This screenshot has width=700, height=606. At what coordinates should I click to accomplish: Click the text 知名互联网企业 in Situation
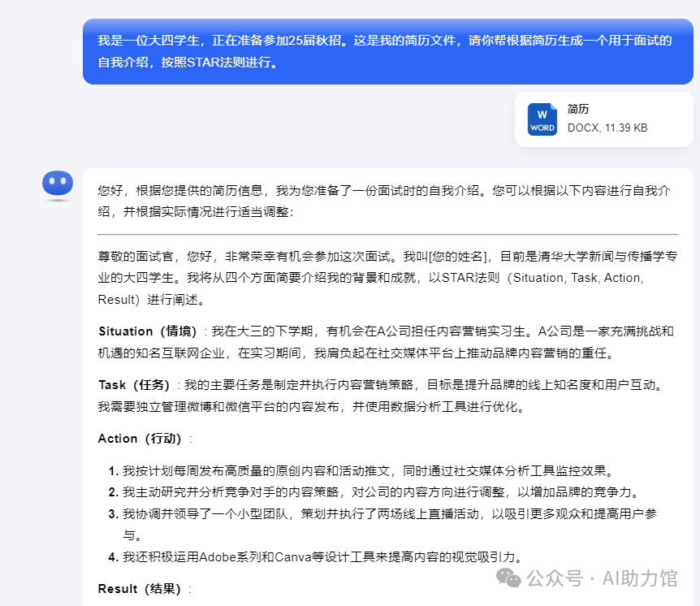180,353
